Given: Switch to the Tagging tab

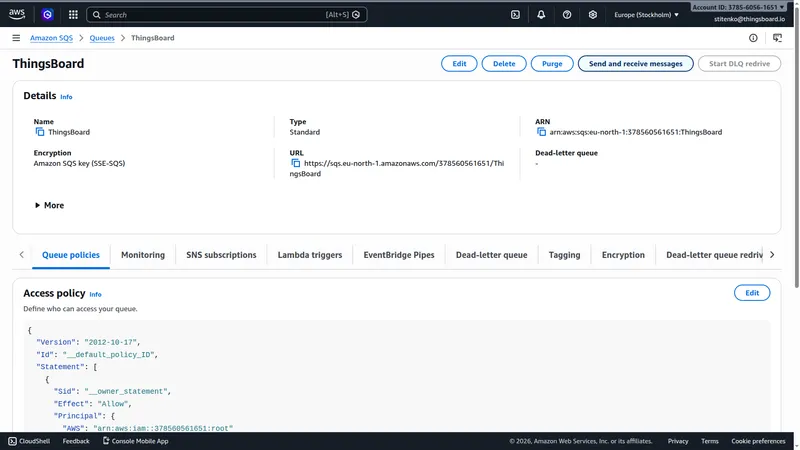Looking at the screenshot, I should (x=564, y=255).
